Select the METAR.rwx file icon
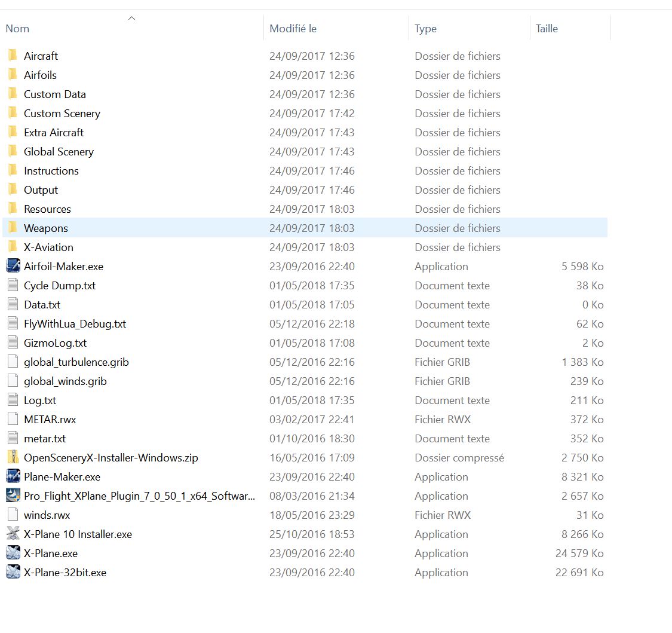The image size is (672, 633). (x=13, y=419)
